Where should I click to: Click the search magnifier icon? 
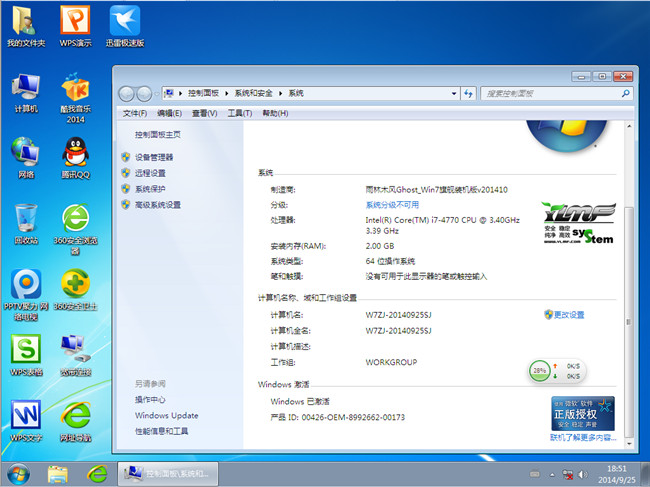626,94
